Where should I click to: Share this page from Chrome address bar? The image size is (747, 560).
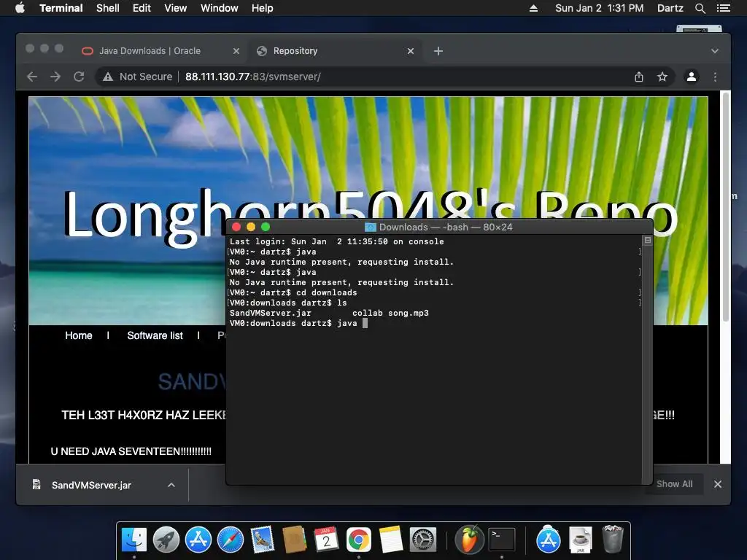[639, 77]
